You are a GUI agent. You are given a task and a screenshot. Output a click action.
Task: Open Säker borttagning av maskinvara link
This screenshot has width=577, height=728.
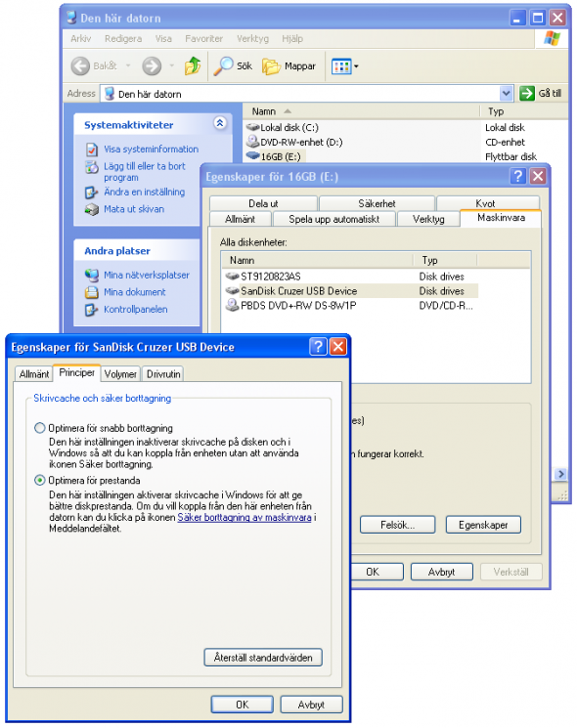pos(244,517)
